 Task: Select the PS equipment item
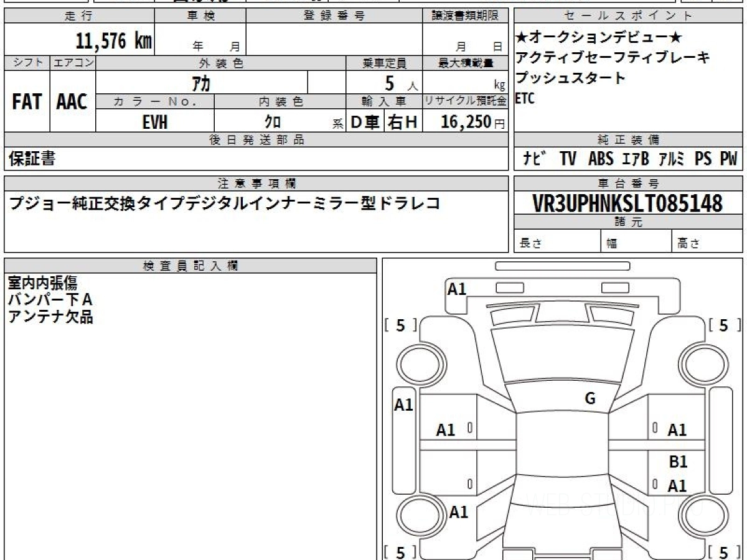703,159
